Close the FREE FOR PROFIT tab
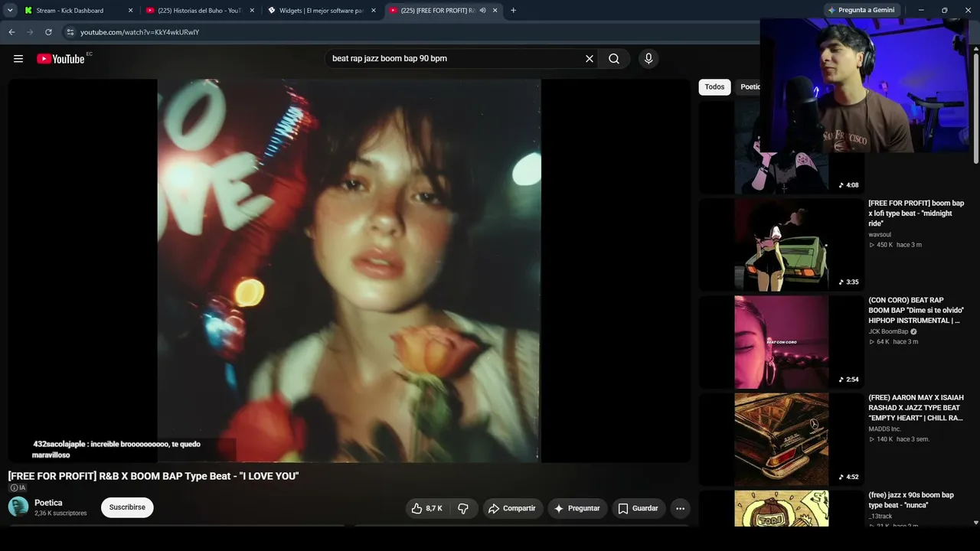Image resolution: width=980 pixels, height=551 pixels. pos(495,11)
